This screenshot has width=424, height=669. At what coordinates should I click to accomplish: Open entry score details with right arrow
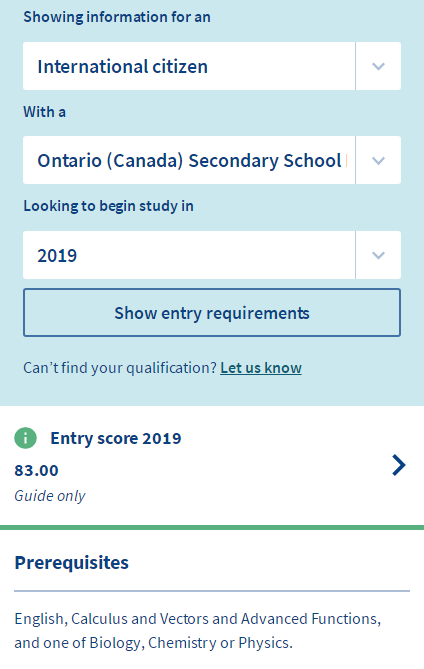(398, 465)
